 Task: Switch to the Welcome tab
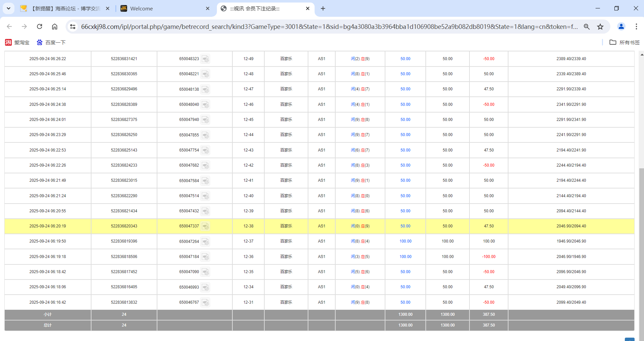[x=161, y=8]
